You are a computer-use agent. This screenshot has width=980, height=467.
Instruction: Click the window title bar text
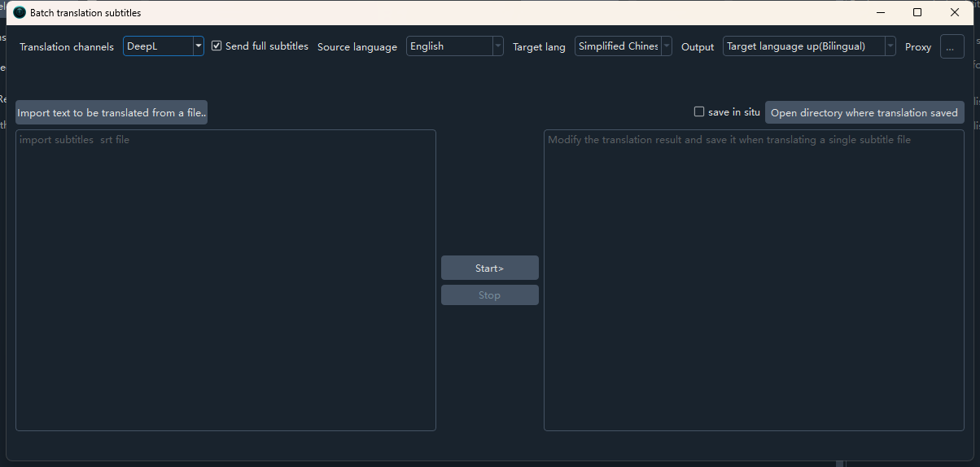pos(85,13)
